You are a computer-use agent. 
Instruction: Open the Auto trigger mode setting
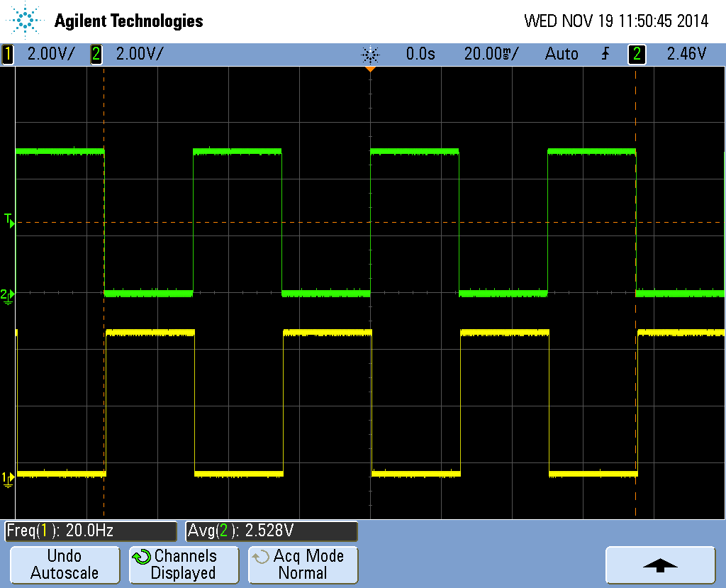[561, 54]
